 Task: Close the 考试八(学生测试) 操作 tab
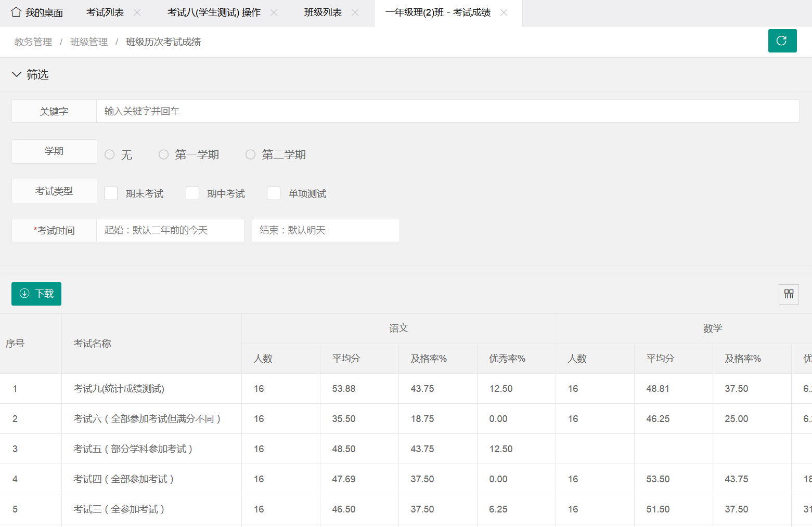pyautogui.click(x=274, y=12)
